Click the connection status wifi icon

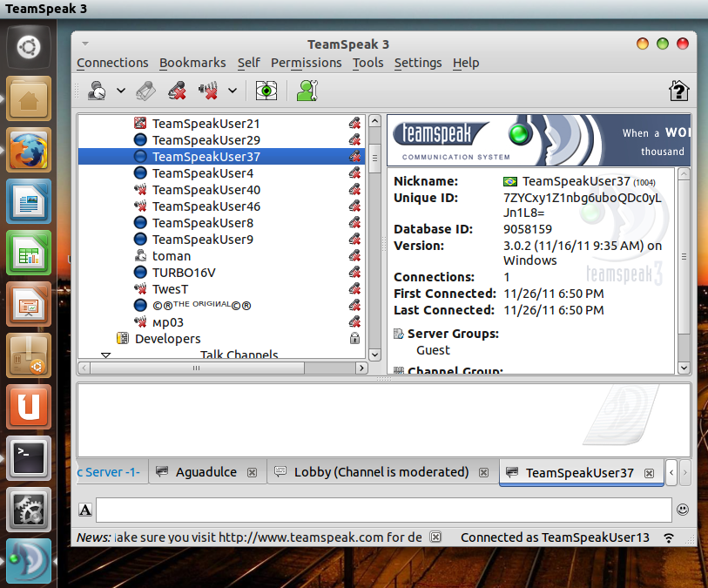[x=669, y=537]
